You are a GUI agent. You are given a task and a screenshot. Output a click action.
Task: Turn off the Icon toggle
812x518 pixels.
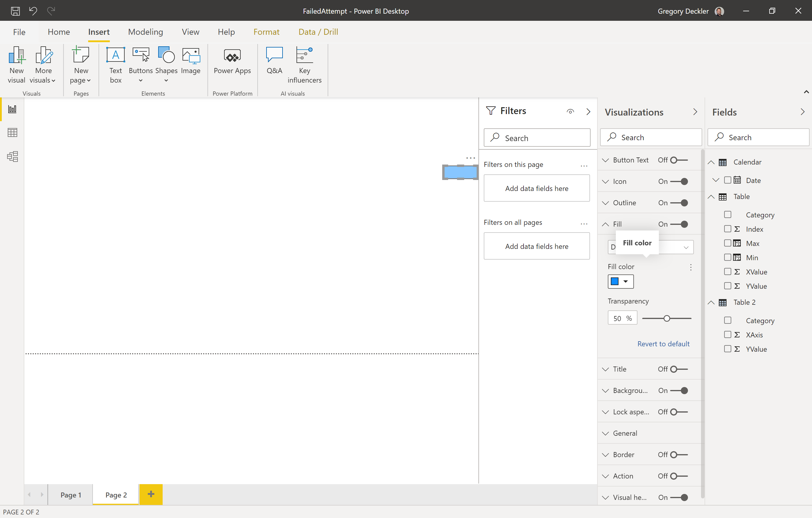pos(679,181)
